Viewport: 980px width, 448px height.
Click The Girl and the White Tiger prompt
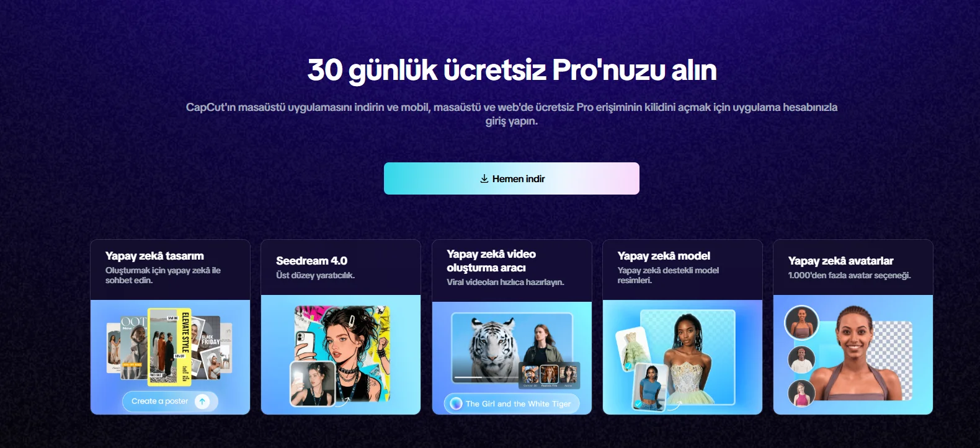tap(512, 403)
